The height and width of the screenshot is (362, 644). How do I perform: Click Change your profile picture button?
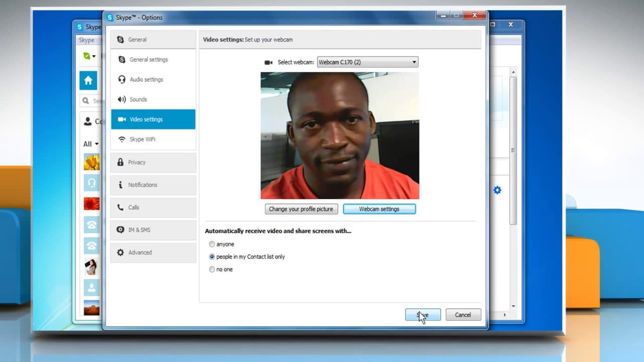click(x=301, y=209)
